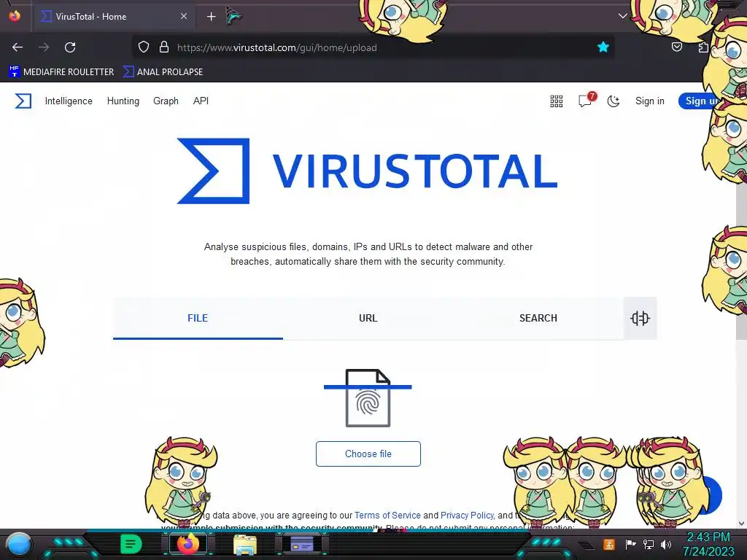Go back using the browser back arrow

[18, 47]
